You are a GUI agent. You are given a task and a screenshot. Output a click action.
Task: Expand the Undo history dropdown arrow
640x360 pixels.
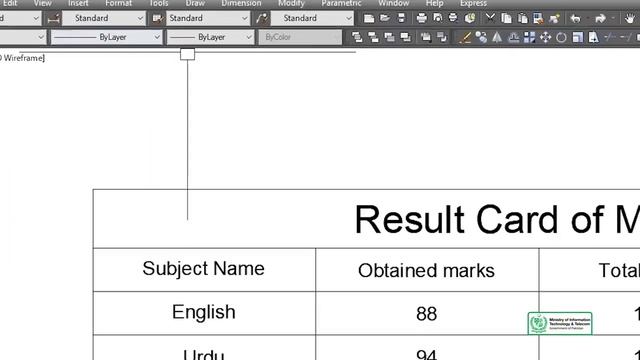[x=587, y=18]
